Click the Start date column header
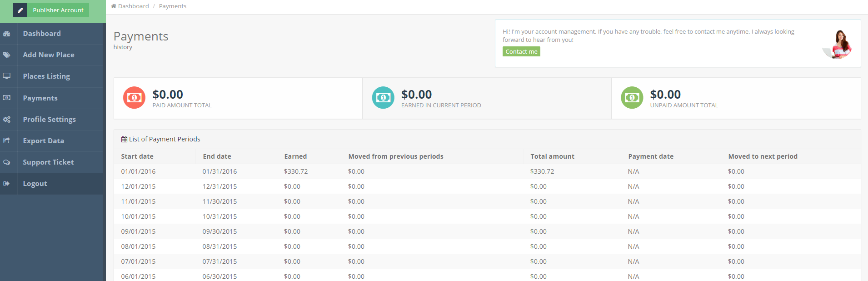 (x=137, y=156)
